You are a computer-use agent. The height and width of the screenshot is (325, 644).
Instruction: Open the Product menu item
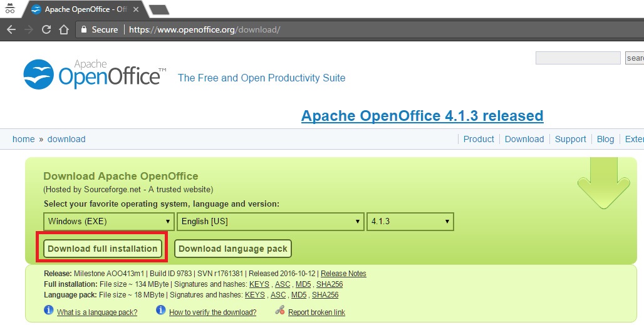point(479,139)
